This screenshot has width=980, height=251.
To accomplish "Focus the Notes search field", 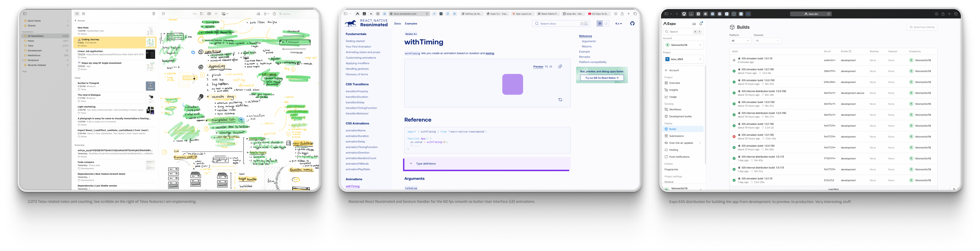I will (x=298, y=14).
